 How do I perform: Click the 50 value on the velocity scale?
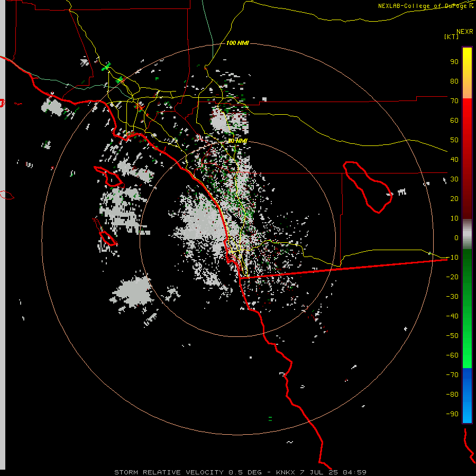(454, 140)
